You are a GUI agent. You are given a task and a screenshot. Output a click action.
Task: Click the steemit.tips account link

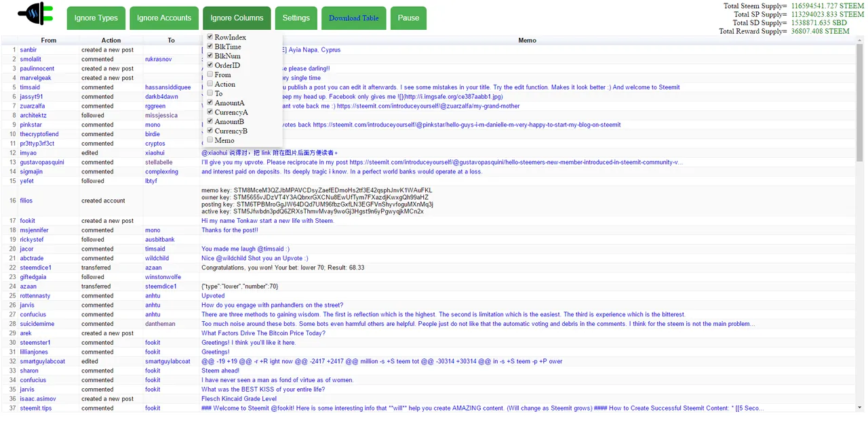[36, 408]
